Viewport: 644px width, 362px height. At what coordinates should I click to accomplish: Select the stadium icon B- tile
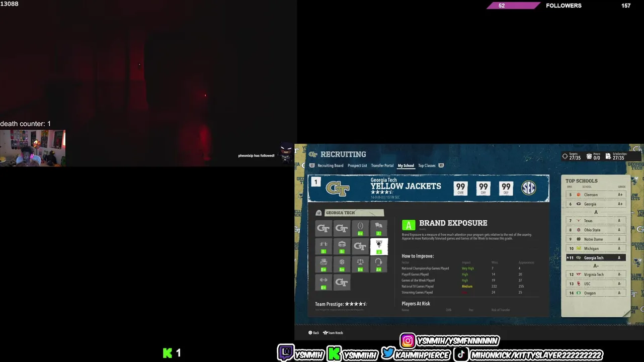click(342, 246)
